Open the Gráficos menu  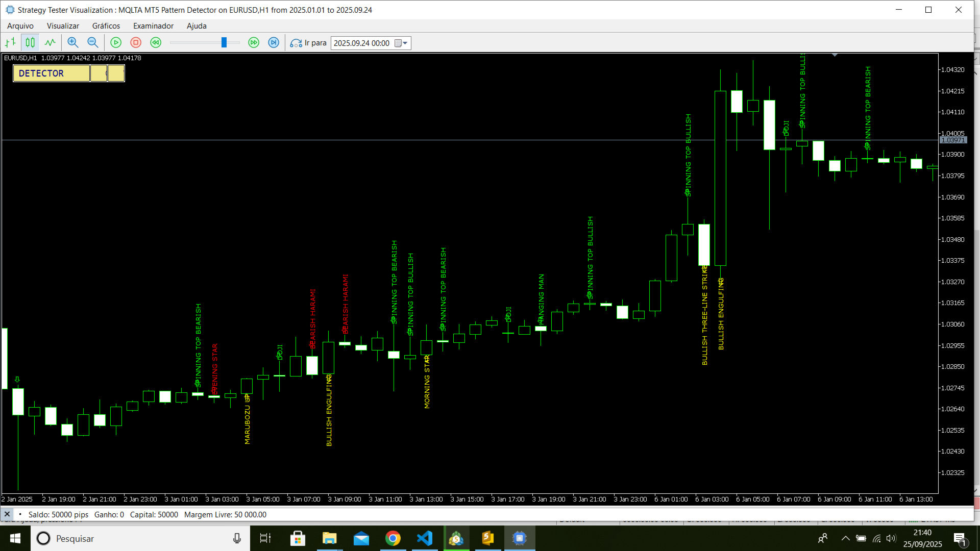[106, 26]
